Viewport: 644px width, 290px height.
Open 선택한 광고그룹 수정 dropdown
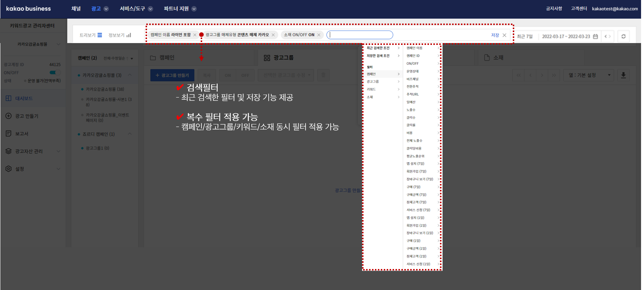click(286, 75)
